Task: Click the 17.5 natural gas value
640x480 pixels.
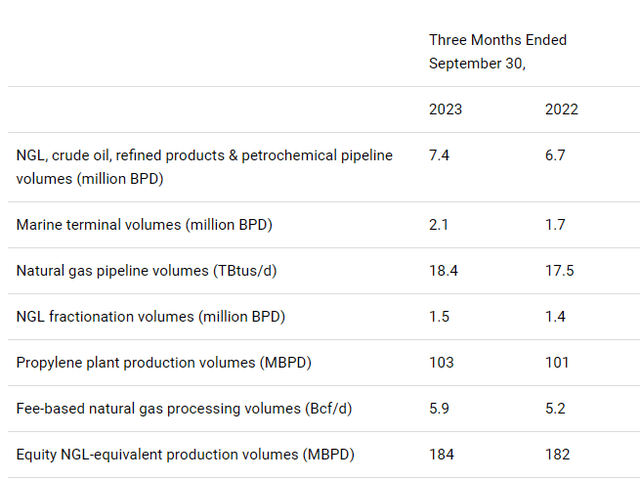Action: (559, 271)
